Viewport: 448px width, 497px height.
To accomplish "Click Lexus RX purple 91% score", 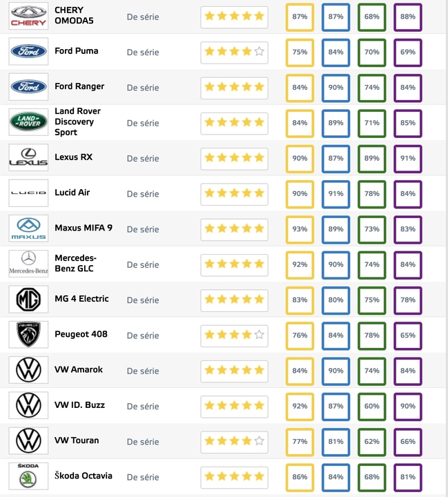I will tap(407, 158).
